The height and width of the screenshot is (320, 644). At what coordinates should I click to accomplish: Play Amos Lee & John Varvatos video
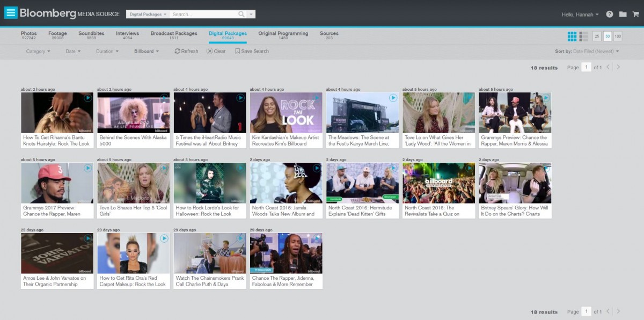pos(88,238)
